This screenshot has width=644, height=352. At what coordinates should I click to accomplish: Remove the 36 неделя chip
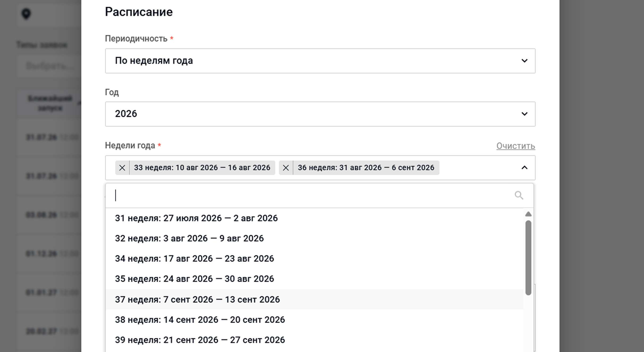286,168
